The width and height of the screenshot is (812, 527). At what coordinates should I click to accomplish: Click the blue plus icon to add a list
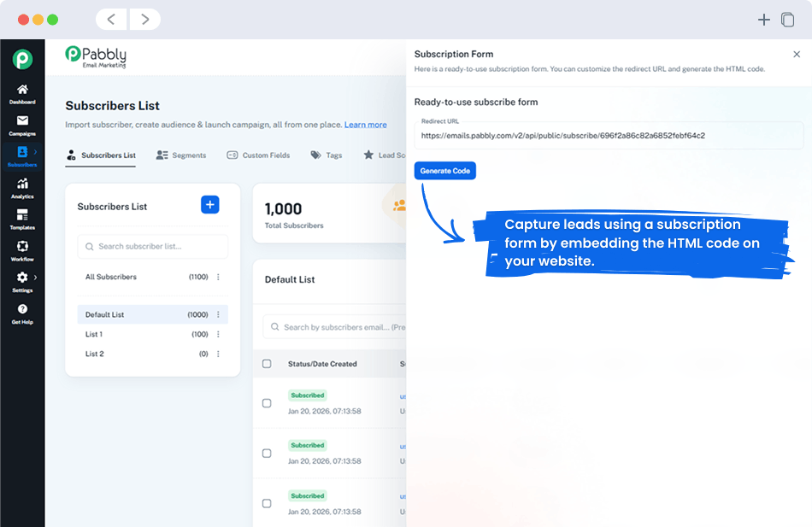(x=209, y=204)
